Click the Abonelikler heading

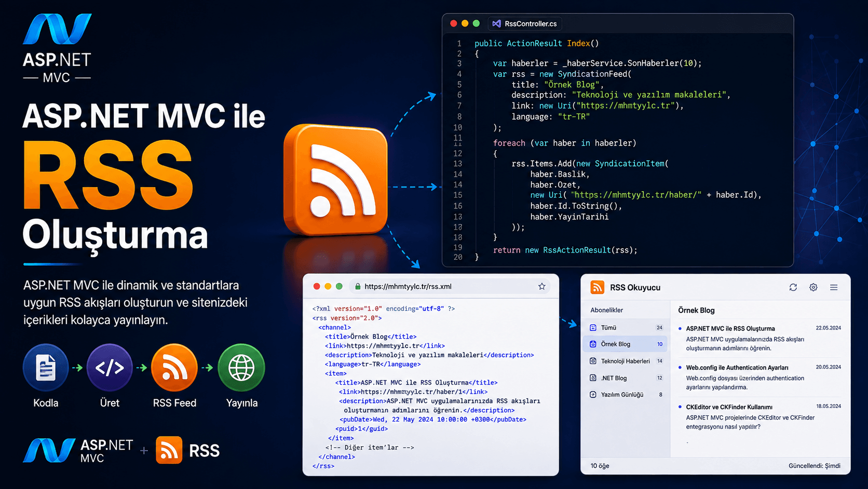[606, 310]
